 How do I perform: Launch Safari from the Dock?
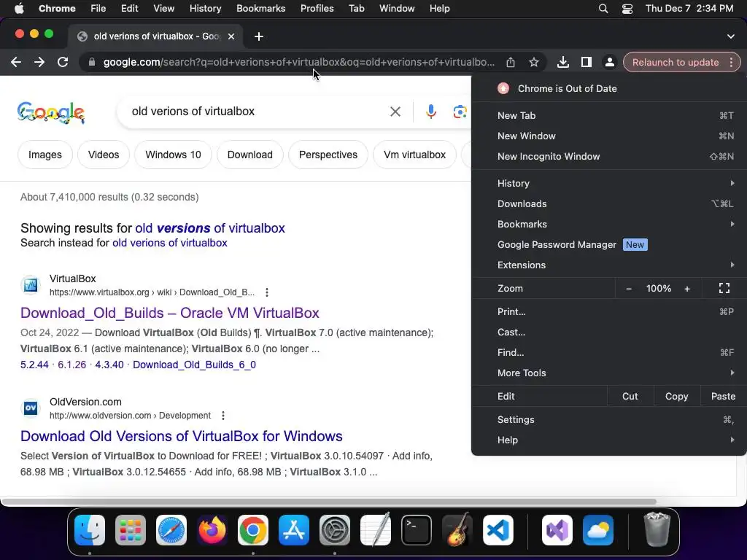pos(171,530)
